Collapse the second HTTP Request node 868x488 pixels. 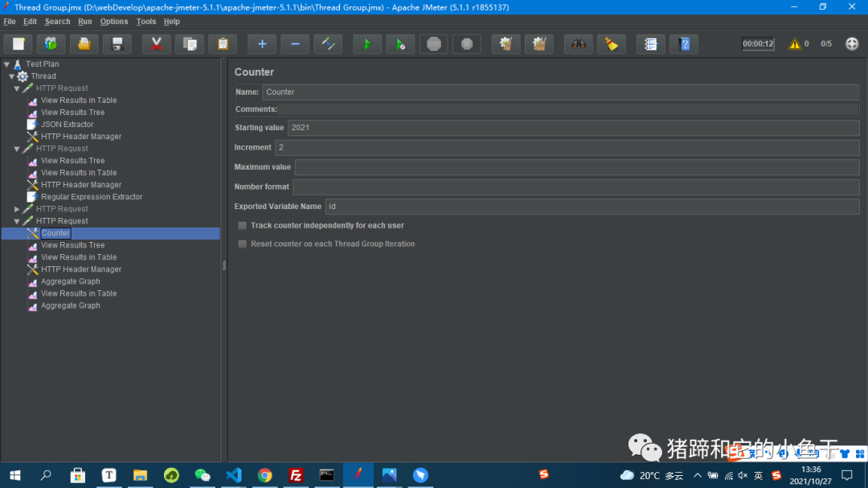tap(17, 149)
